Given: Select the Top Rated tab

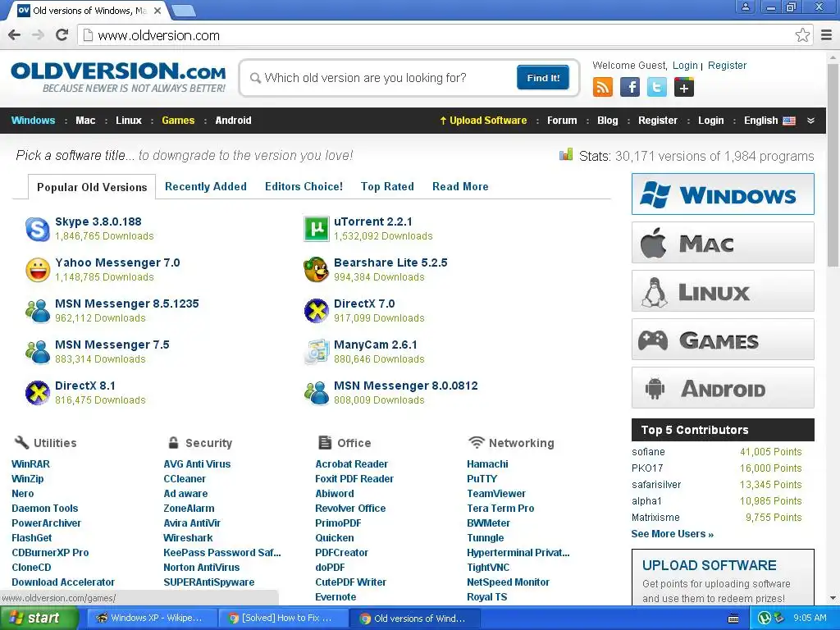Looking at the screenshot, I should pos(387,186).
